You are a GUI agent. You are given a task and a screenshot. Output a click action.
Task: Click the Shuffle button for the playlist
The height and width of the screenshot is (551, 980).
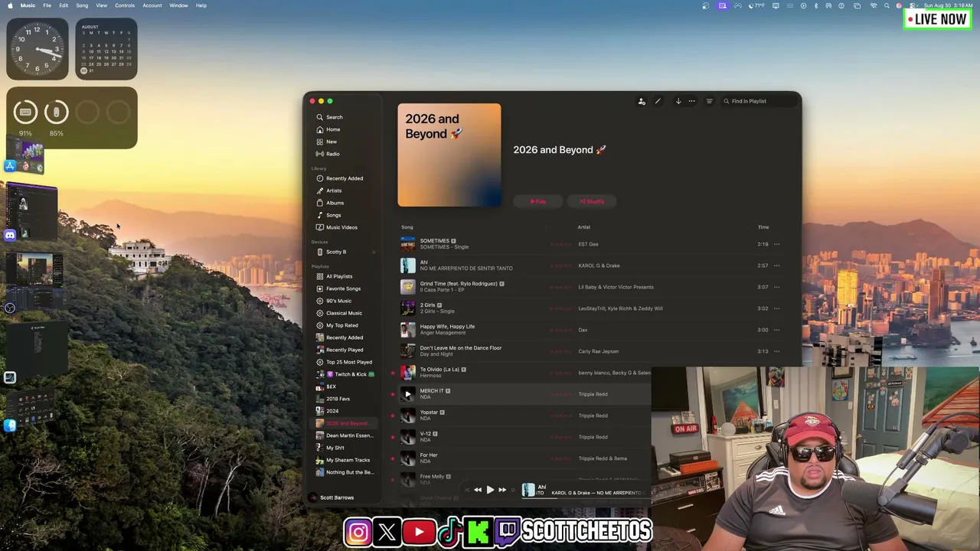click(x=592, y=201)
